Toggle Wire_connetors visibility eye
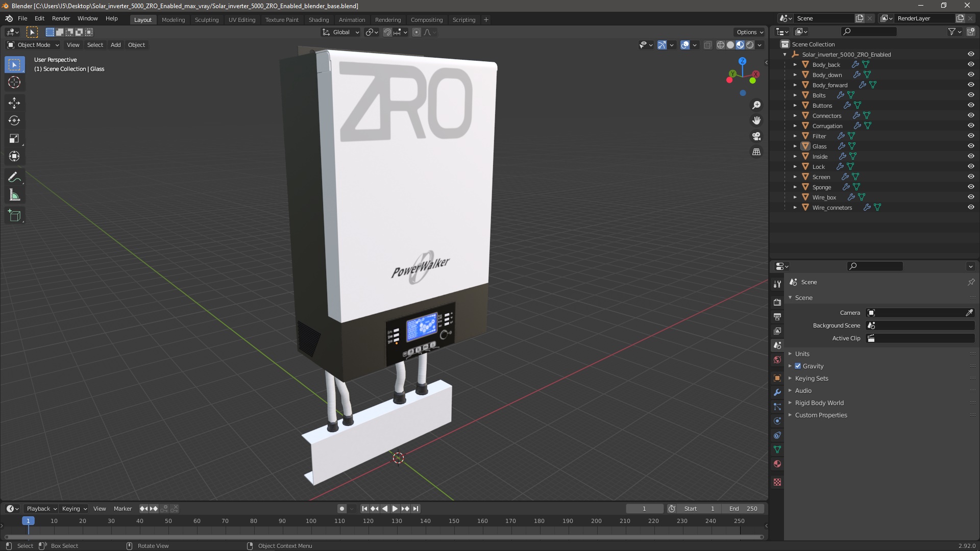 tap(971, 207)
